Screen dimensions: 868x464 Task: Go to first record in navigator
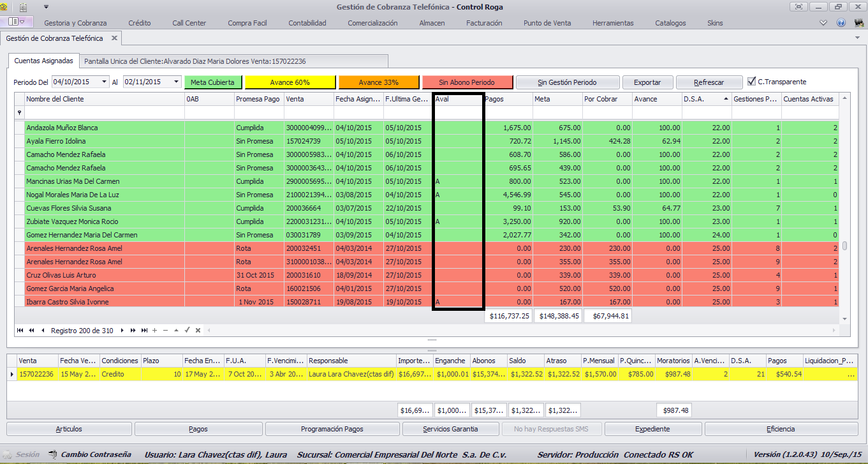tap(20, 331)
